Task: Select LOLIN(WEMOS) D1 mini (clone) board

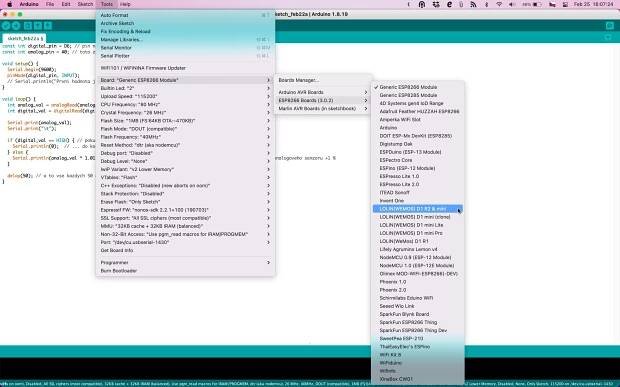Action: [418, 217]
